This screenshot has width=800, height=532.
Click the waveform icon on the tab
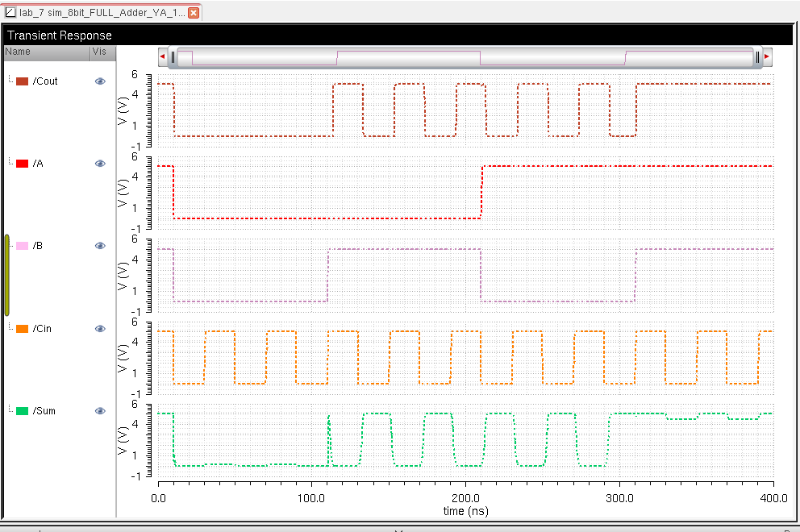pos(10,12)
